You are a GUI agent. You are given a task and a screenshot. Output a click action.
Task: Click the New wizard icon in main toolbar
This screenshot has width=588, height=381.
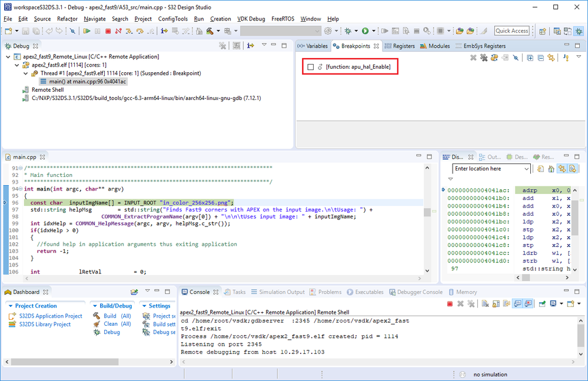point(8,31)
